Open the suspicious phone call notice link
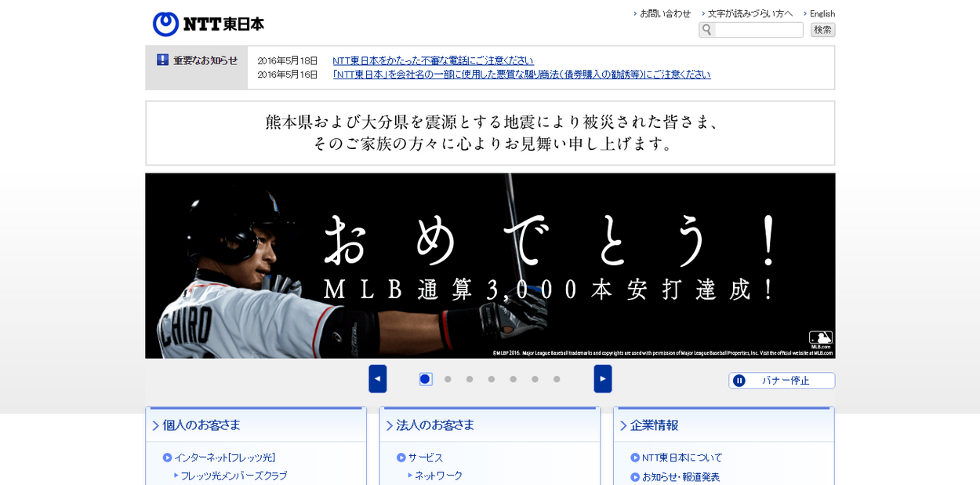This screenshot has height=485, width=980. tap(433, 60)
